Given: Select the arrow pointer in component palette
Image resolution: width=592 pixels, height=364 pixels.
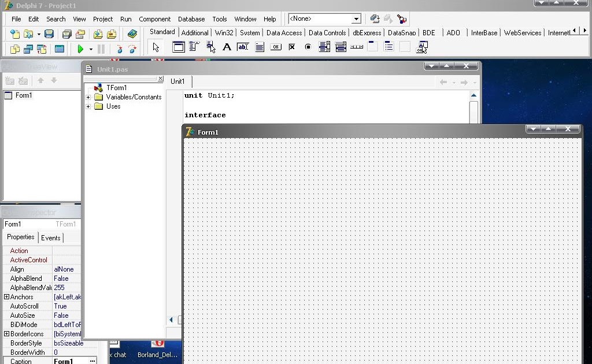Looking at the screenshot, I should pos(156,47).
